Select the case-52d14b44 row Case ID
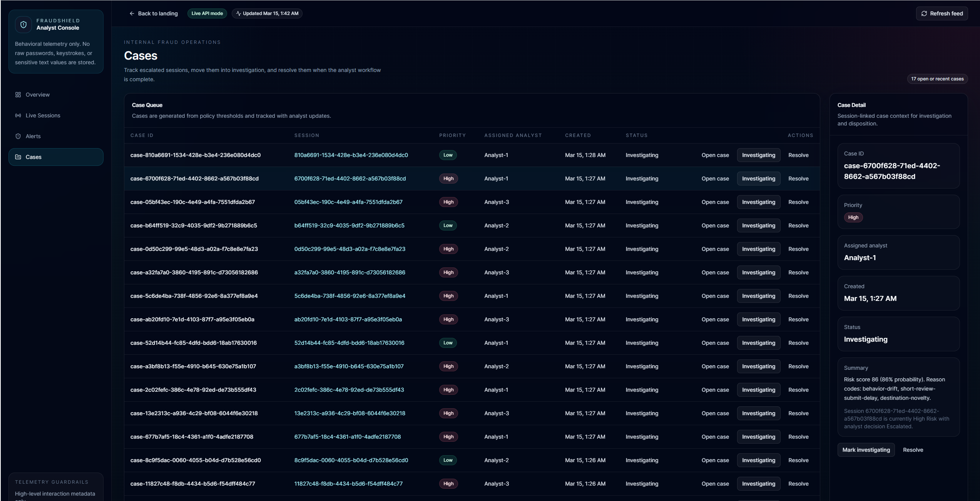Viewport: 980px width, 501px height. [x=193, y=343]
